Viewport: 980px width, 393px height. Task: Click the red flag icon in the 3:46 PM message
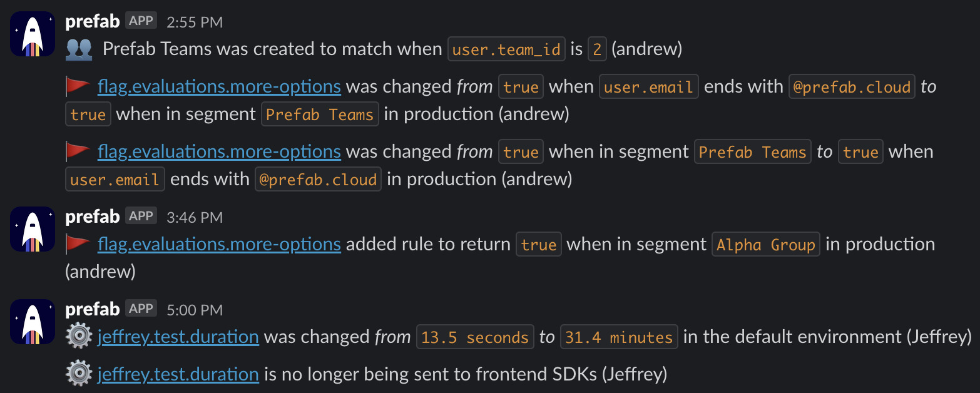point(78,244)
